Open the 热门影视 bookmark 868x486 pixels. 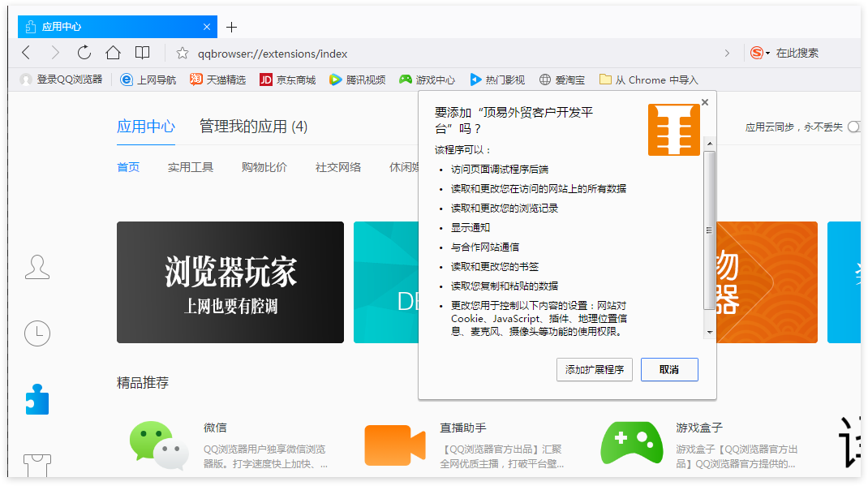(497, 80)
